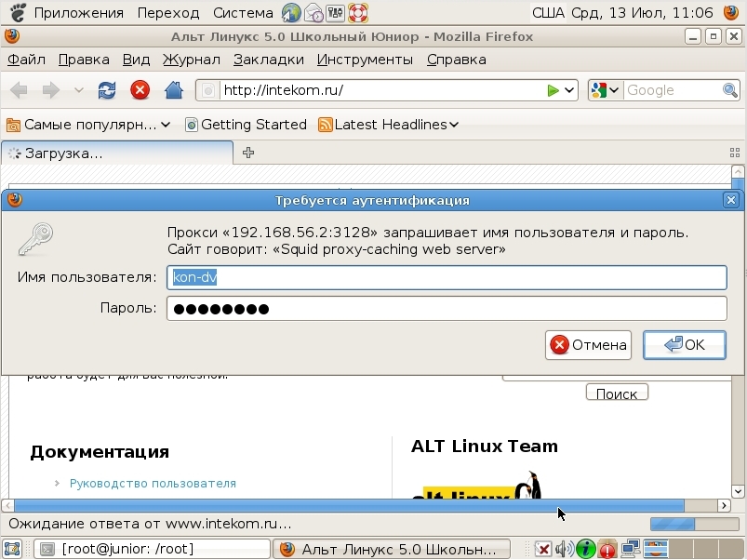The height and width of the screenshot is (560, 747).
Task: Click the Имя пользователя input field
Action: tap(447, 277)
